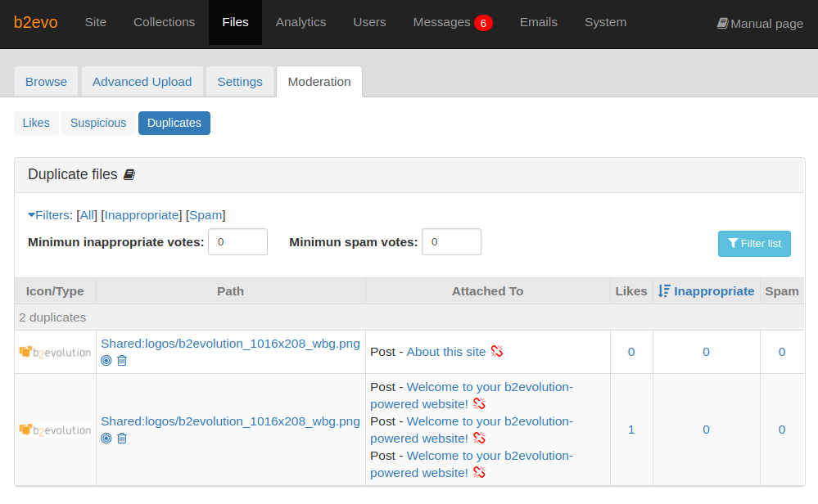Click the Spam count 0 in the Welcome posts row
Viewport: 818px width, 504px height.
pos(782,430)
